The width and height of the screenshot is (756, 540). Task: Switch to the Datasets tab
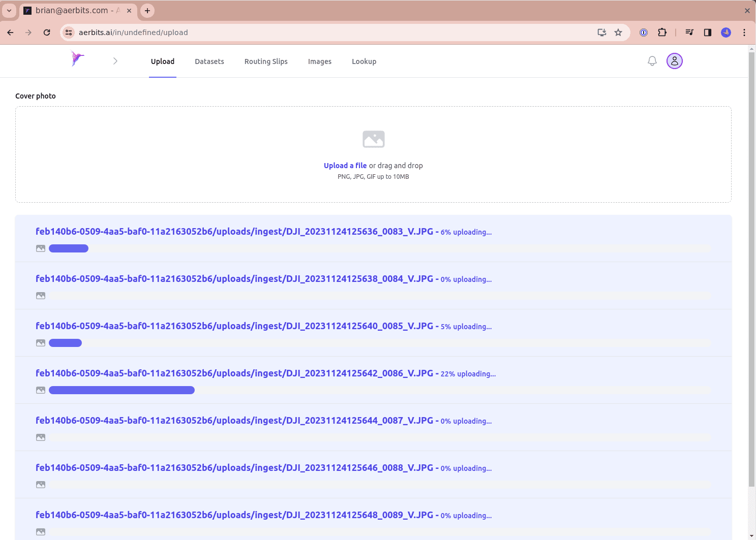click(x=209, y=61)
